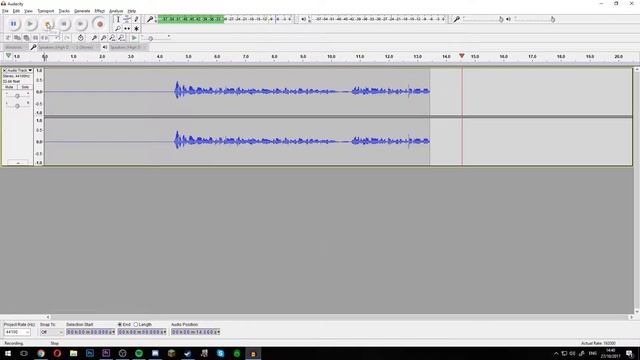Click the Zoom Out icon
Screen dimensions: 640x360
click(x=103, y=38)
